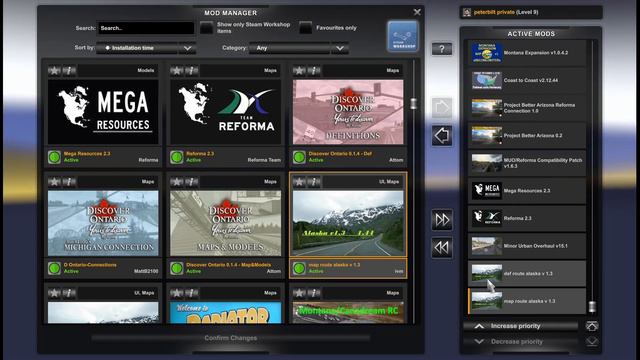Star the D Ontario-Connections card

(x=54, y=182)
